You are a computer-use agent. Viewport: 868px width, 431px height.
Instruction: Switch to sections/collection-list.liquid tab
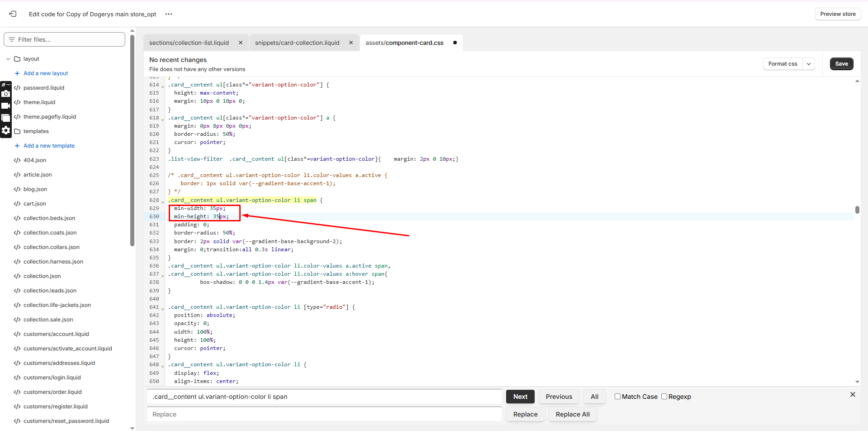click(189, 43)
